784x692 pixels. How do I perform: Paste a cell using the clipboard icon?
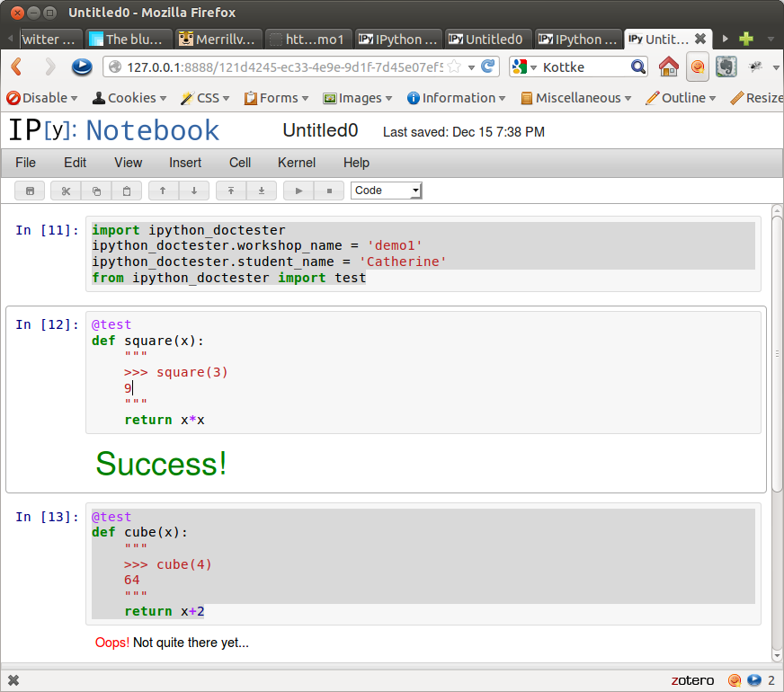(x=127, y=190)
